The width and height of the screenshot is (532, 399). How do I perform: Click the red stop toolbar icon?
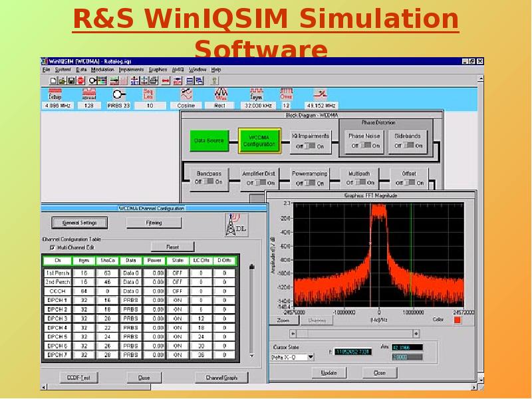click(x=80, y=80)
